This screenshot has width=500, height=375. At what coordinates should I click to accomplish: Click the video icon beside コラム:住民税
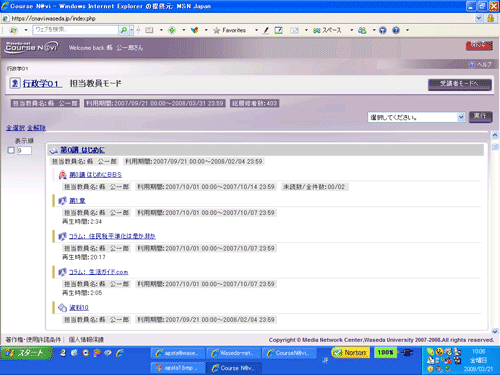pos(62,236)
